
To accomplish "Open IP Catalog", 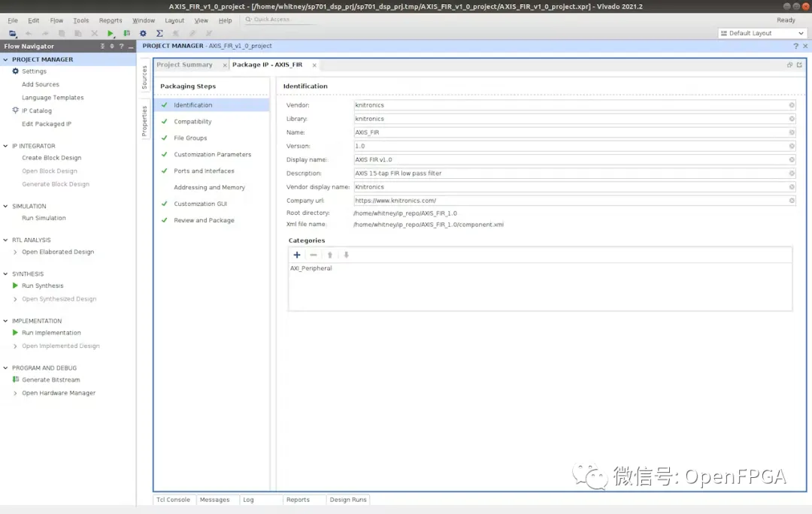I will 37,110.
